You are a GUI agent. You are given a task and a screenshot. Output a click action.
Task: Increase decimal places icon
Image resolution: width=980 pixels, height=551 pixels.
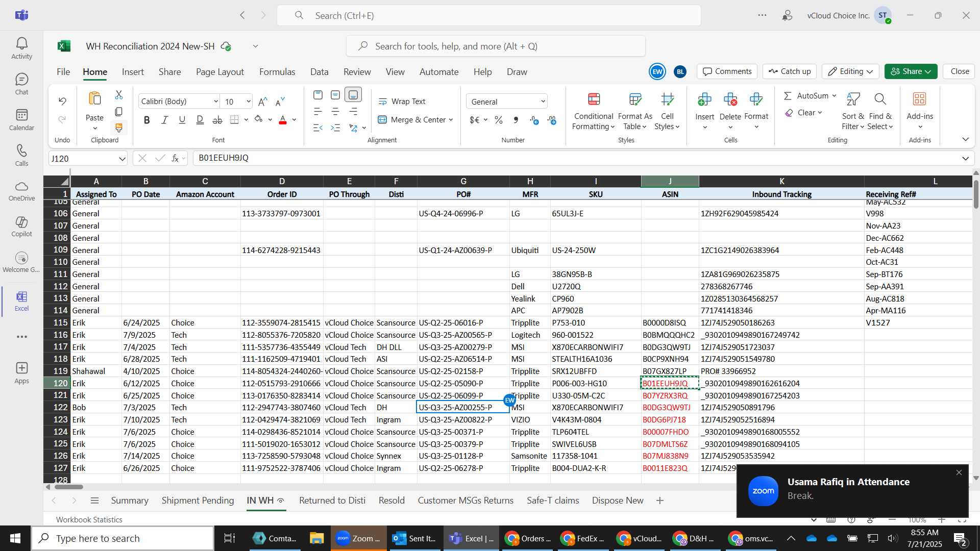(x=534, y=120)
